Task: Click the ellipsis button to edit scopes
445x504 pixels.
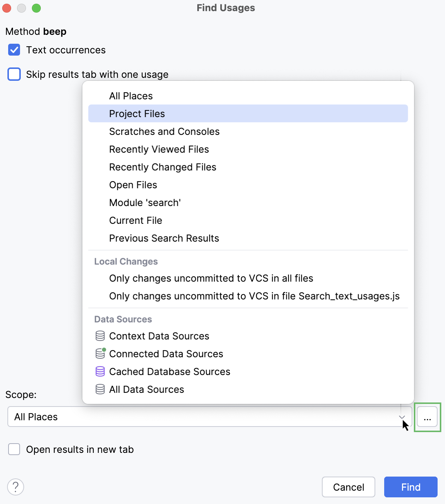Action: (427, 417)
